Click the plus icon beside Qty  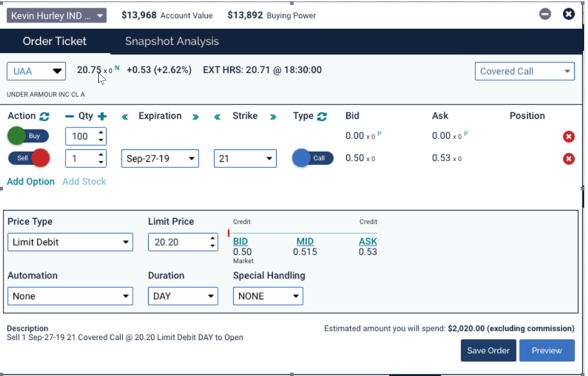(x=102, y=117)
